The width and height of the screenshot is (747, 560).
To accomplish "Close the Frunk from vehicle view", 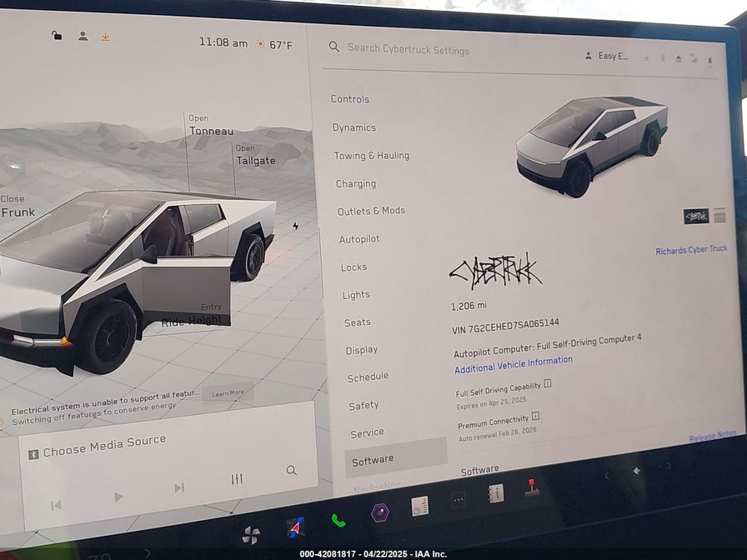I will click(18, 212).
